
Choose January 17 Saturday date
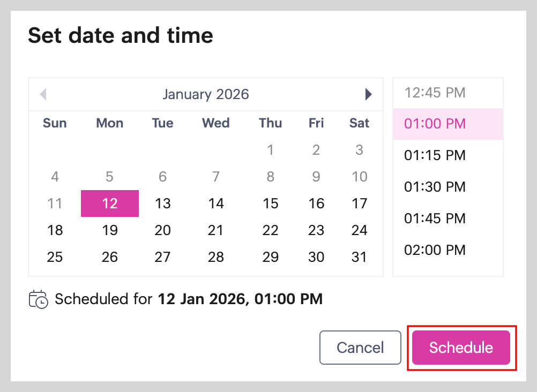tap(359, 203)
